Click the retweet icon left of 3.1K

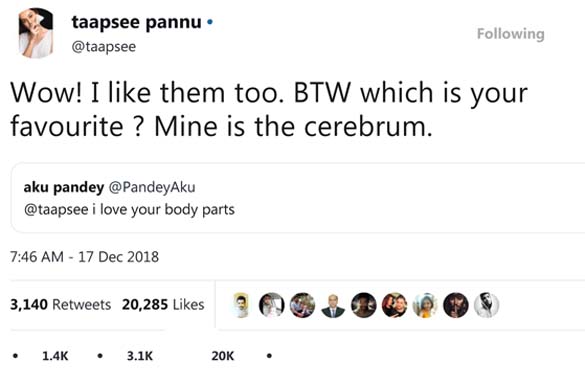100,356
